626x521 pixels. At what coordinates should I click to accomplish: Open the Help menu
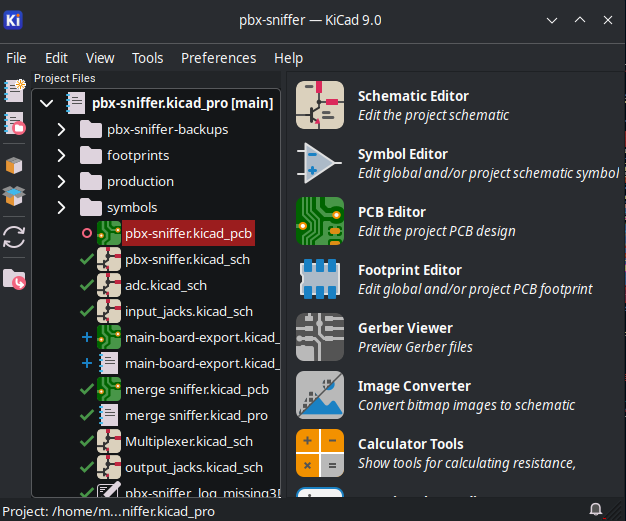(289, 58)
